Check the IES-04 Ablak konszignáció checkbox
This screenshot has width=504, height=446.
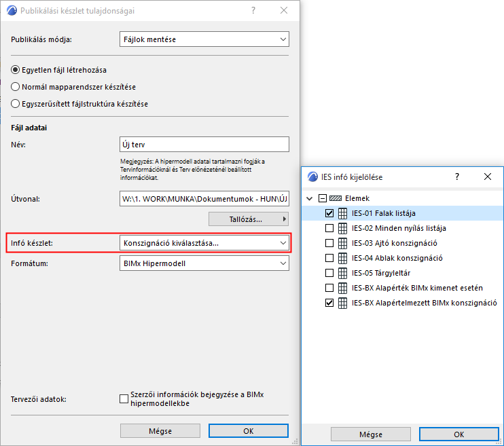point(329,258)
